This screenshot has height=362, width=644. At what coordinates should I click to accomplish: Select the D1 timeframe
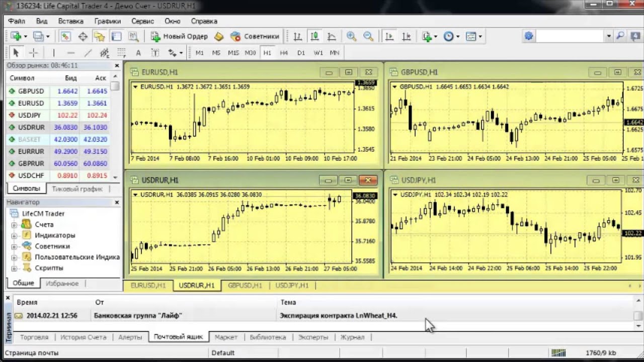tap(301, 52)
